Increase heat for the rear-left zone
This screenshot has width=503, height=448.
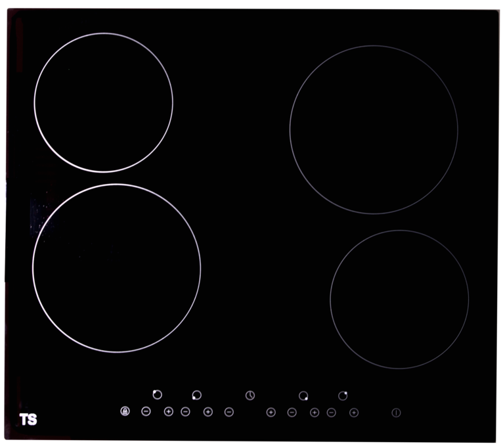point(169,411)
